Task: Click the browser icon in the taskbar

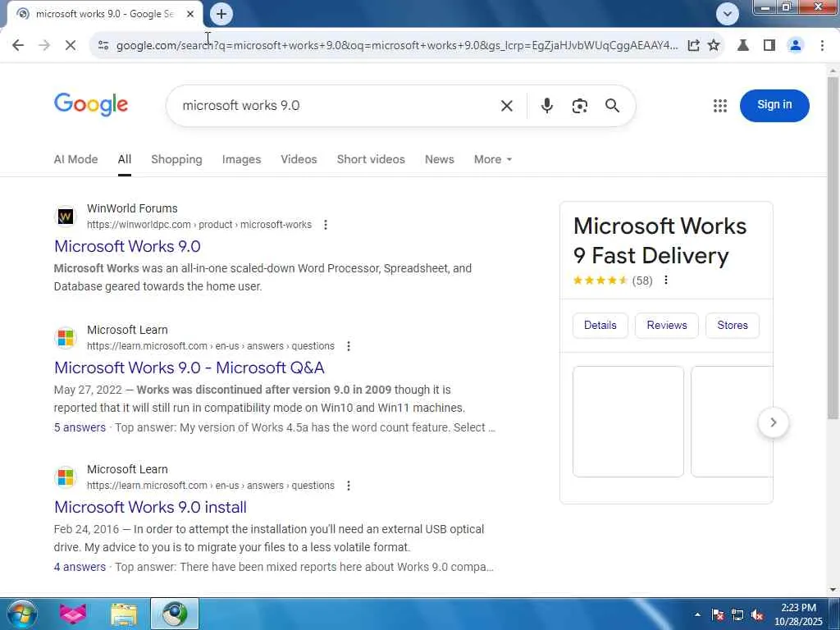Action: (175, 614)
